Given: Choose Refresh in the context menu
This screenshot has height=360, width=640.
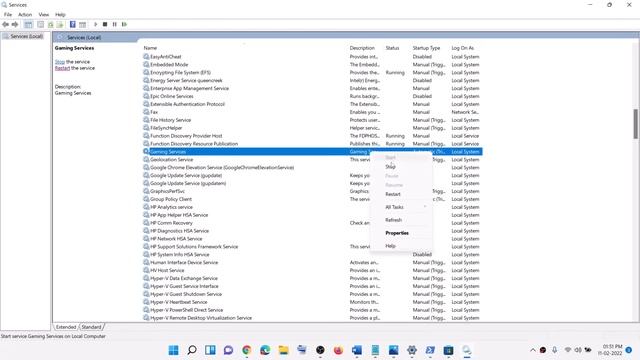Looking at the screenshot, I should coord(393,220).
